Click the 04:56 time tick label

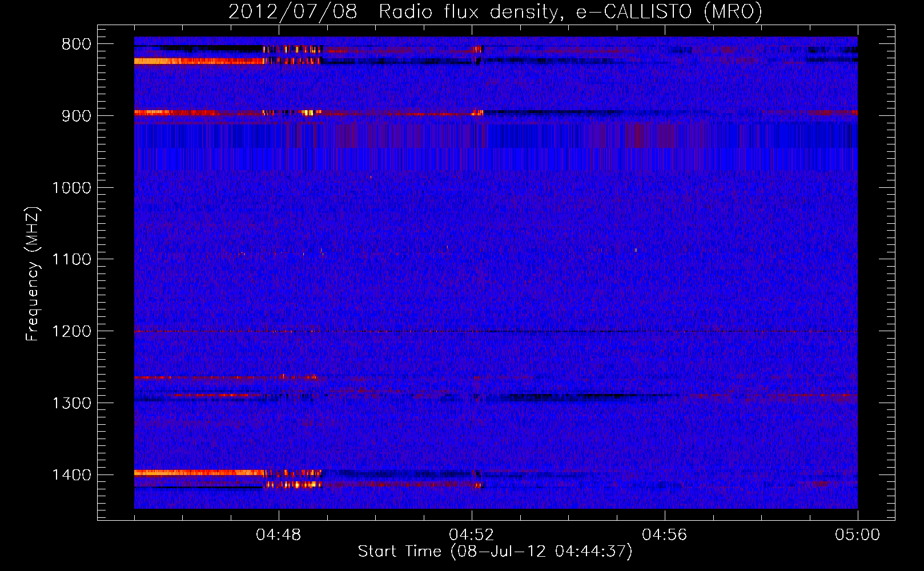pyautogui.click(x=665, y=535)
